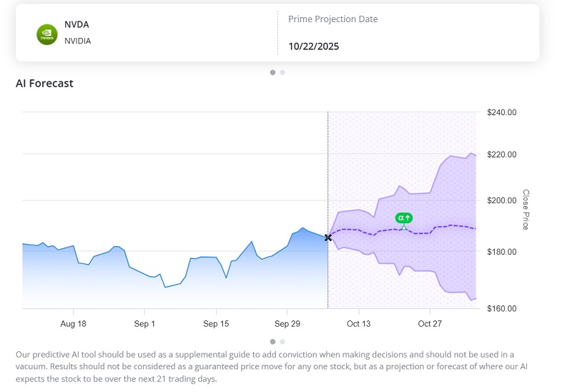Select the Oct 27 x-axis label

click(430, 324)
